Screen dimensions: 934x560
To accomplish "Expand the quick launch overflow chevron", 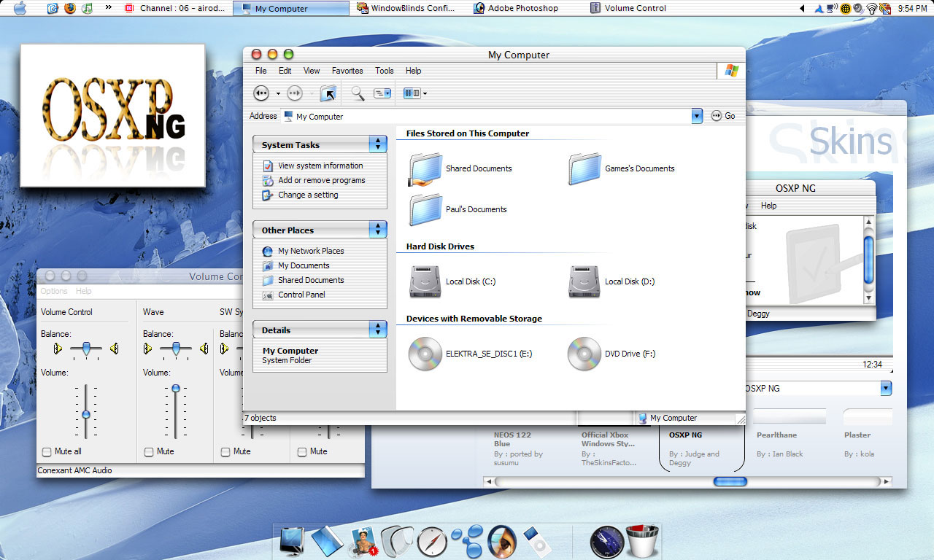I will coord(108,8).
